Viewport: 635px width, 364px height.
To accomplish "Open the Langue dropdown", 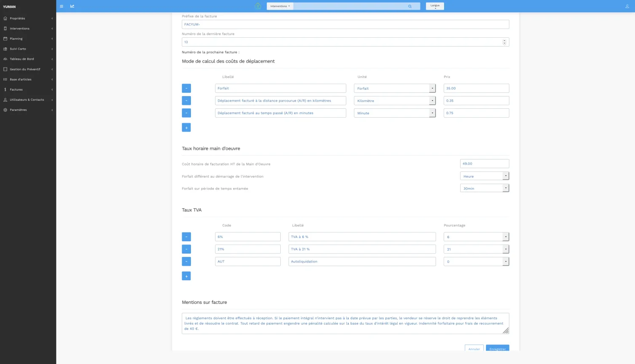I will pos(435,6).
